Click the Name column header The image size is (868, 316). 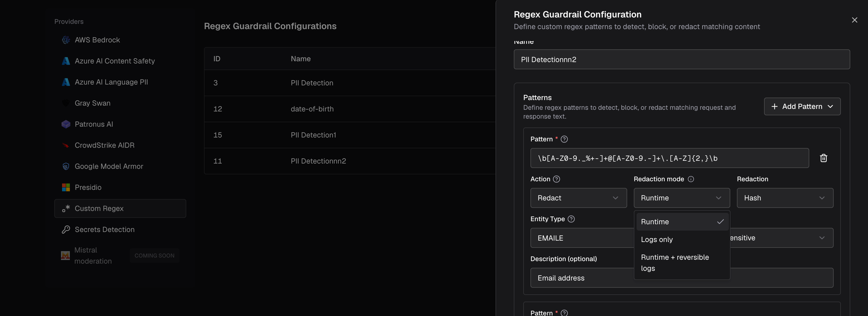pos(301,58)
